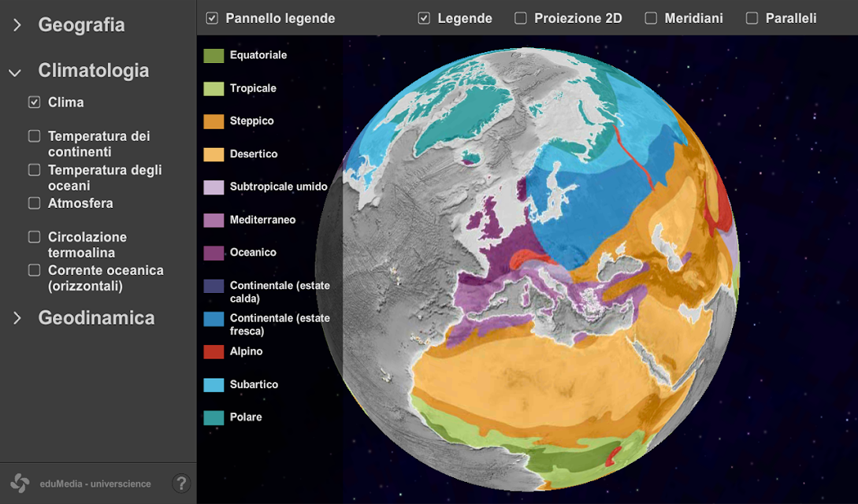Click the Alpino red legend swatch
Image resolution: width=858 pixels, height=504 pixels.
point(214,352)
